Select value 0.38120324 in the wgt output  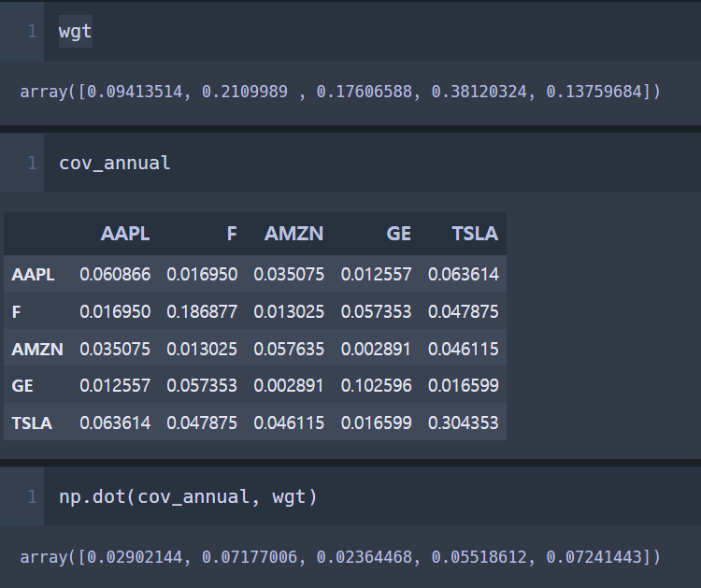click(479, 92)
